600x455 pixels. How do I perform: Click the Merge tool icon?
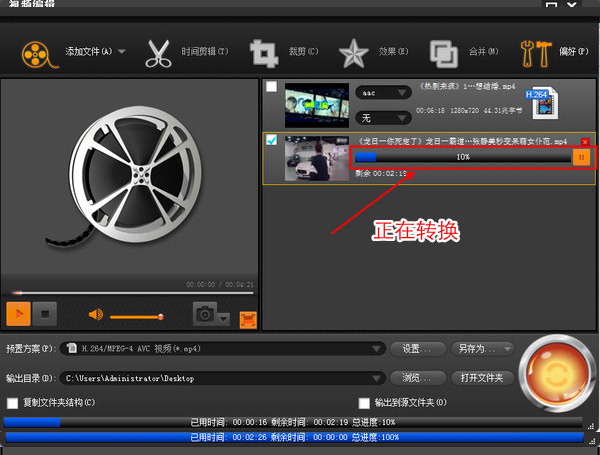(443, 51)
